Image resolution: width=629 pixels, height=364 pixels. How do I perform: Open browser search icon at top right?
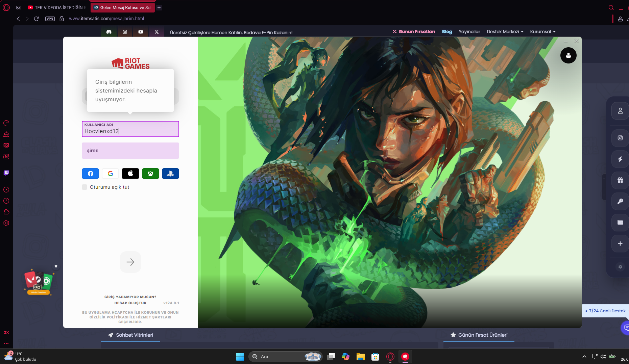point(611,7)
